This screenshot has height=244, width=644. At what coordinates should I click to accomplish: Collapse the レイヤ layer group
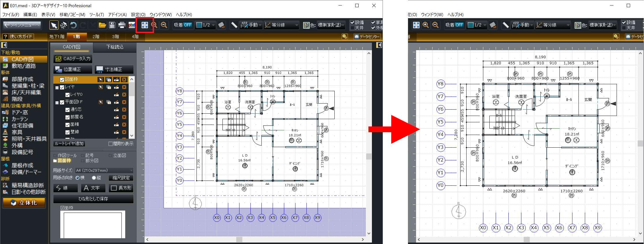(57, 87)
